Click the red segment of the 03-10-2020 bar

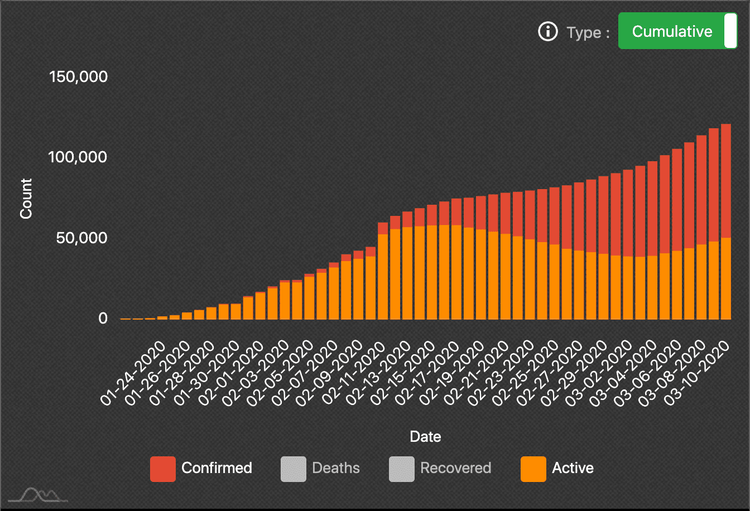727,180
